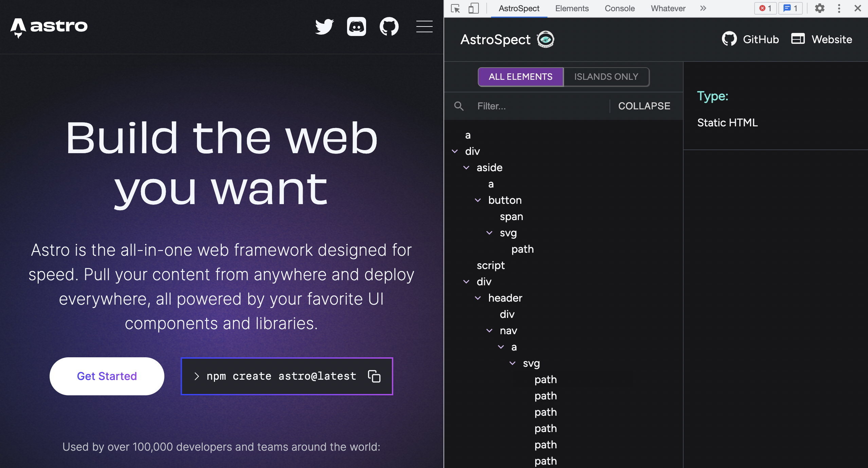Open the GitHub icon in Astro header
Viewport: 868px width, 468px height.
click(389, 26)
